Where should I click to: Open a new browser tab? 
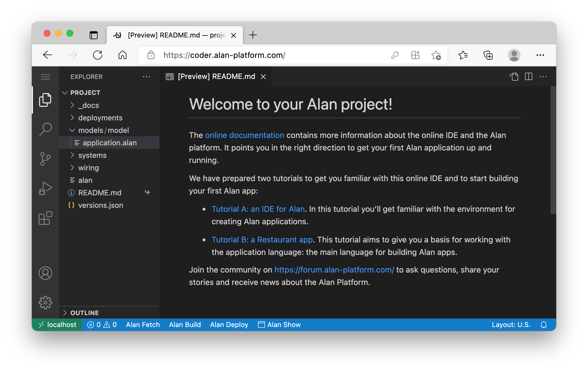point(253,35)
